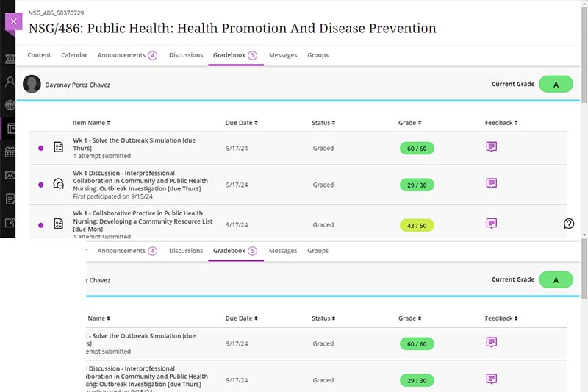Click the upper 60 / 60 grade pill
This screenshot has width=588, height=392.
click(417, 148)
